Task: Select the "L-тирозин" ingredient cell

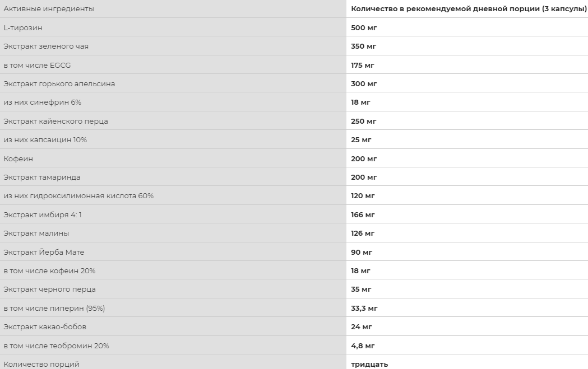Action: (23, 27)
